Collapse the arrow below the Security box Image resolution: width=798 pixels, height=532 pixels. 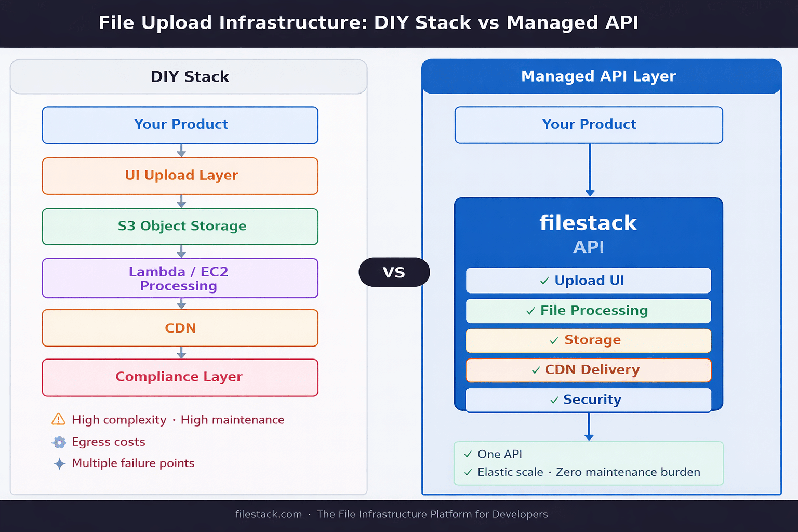pos(589,427)
